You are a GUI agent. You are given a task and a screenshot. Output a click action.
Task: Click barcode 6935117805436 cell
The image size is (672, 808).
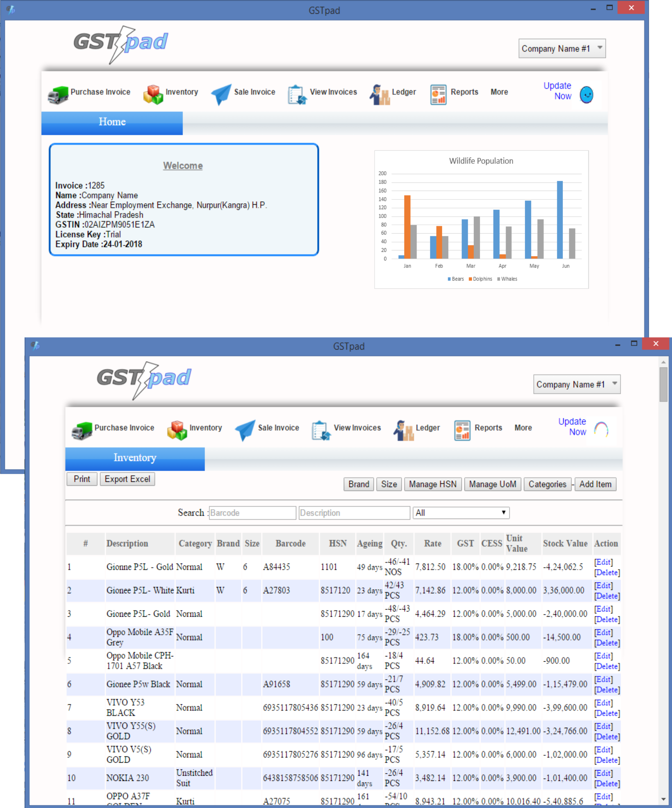(290, 707)
